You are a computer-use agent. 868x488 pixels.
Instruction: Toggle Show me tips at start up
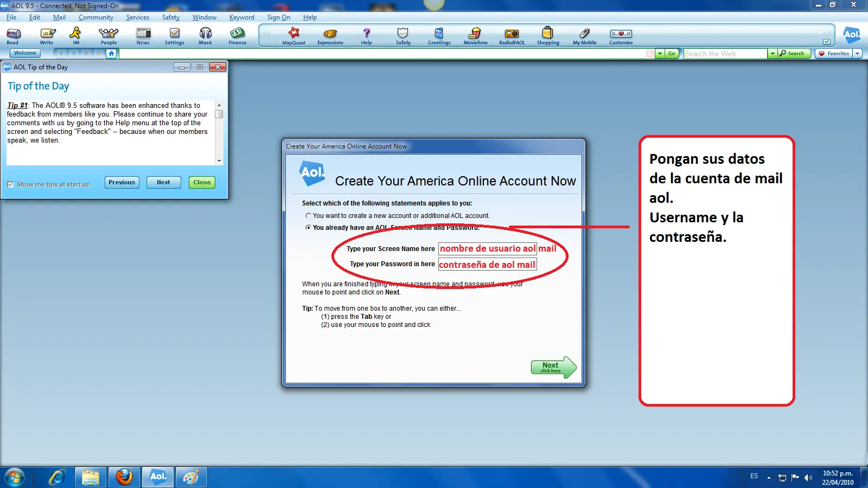(x=10, y=184)
